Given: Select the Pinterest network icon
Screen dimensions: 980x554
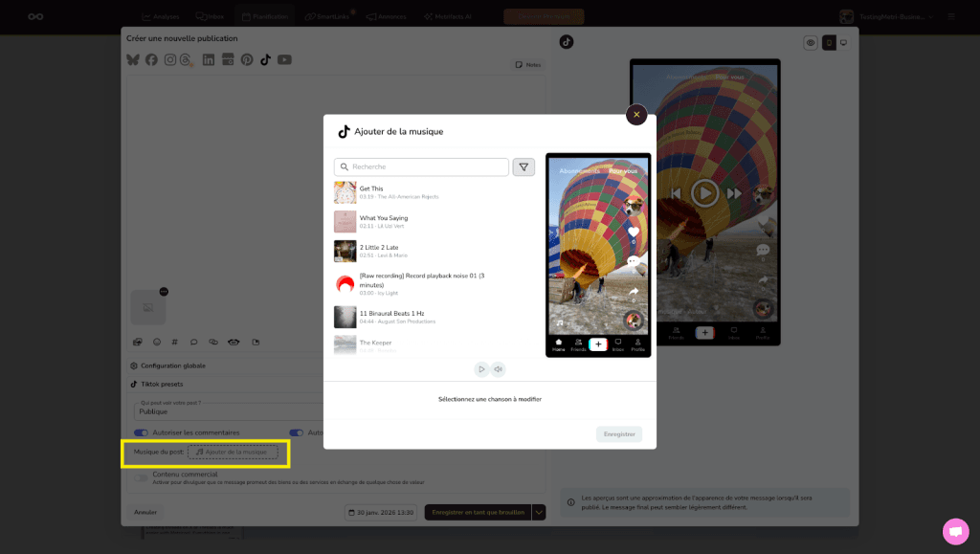Looking at the screenshot, I should tap(247, 60).
